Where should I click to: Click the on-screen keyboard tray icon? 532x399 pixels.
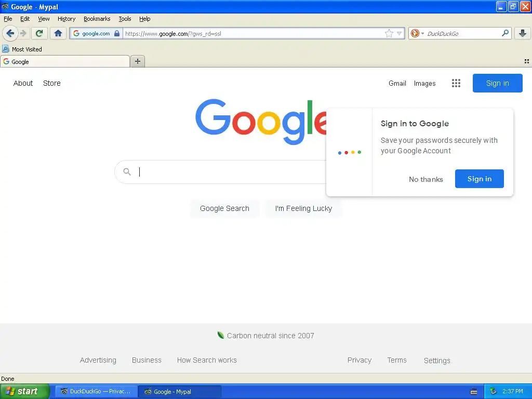click(474, 392)
